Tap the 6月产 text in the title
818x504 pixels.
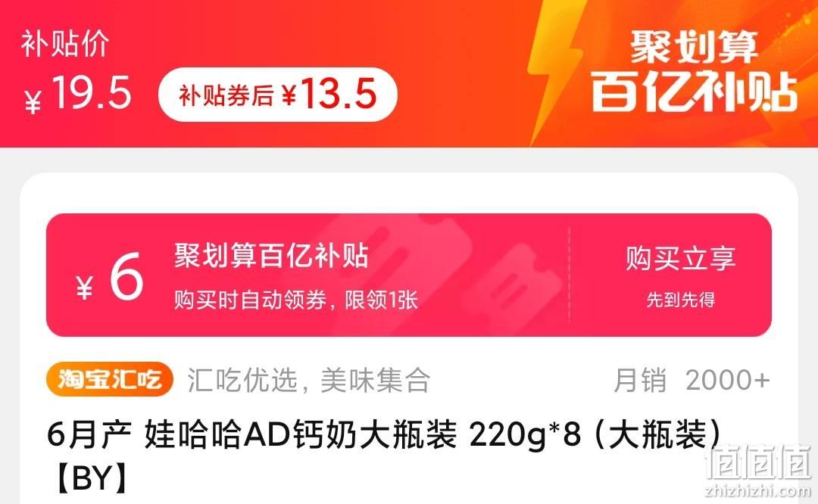pyautogui.click(x=89, y=434)
